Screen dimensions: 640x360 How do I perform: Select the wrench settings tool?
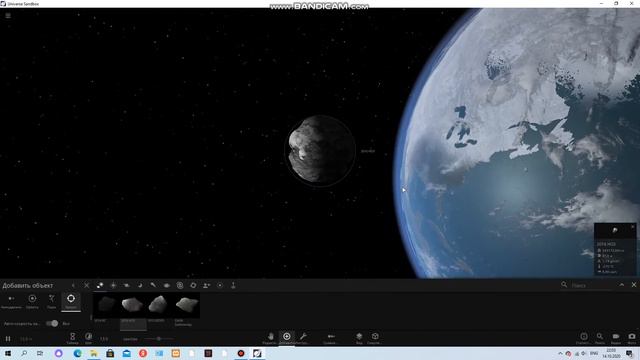[303, 338]
